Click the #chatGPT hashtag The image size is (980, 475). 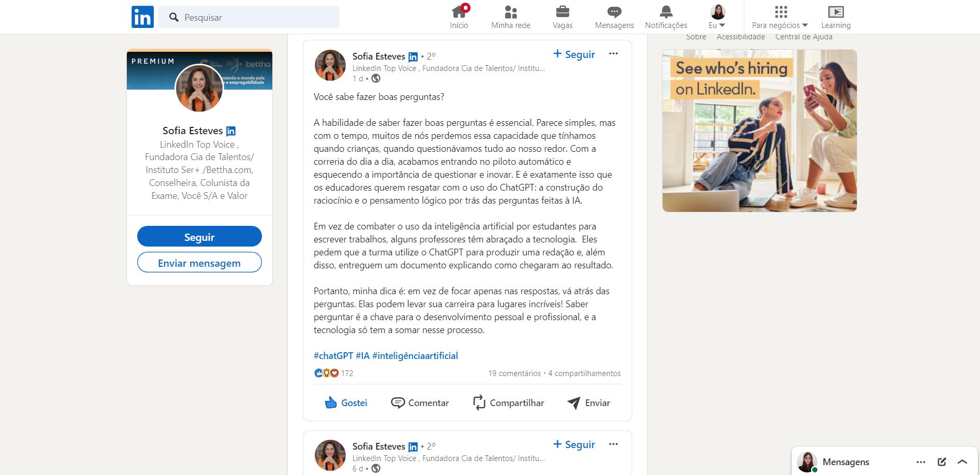[333, 355]
